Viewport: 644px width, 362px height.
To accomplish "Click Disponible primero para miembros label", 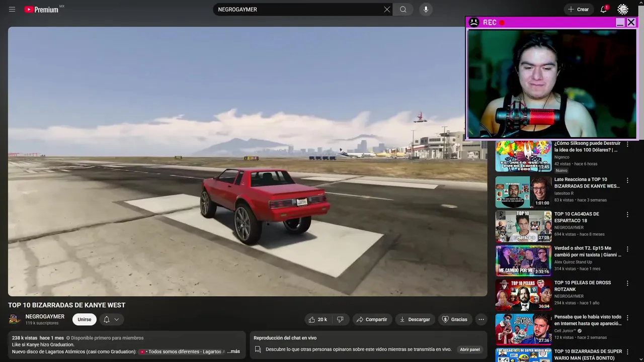I will click(x=105, y=338).
